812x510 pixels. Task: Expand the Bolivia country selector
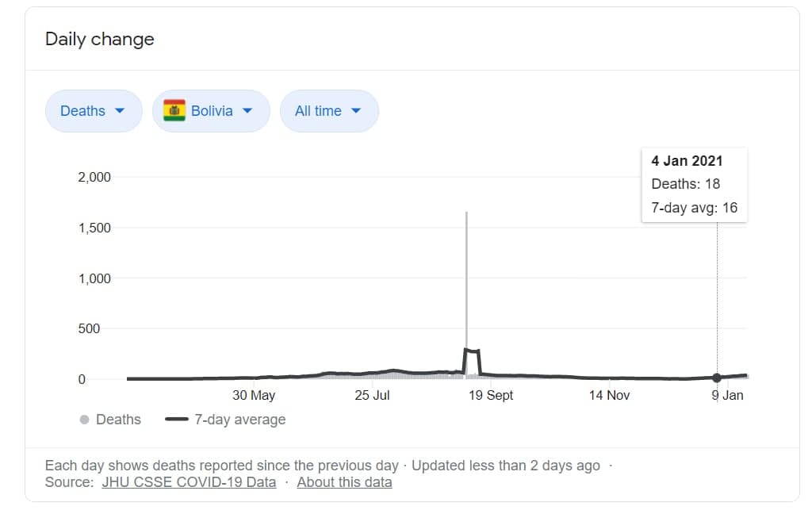pos(211,111)
